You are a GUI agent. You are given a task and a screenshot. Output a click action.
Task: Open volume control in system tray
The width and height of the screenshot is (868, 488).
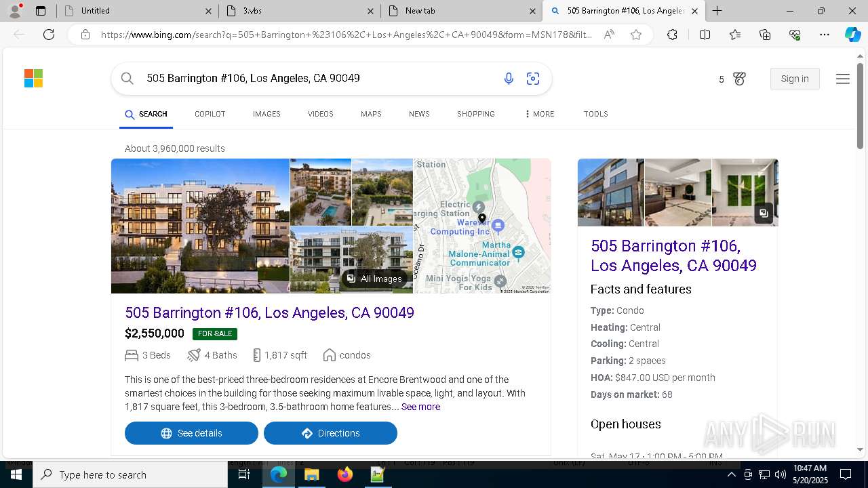point(781,474)
